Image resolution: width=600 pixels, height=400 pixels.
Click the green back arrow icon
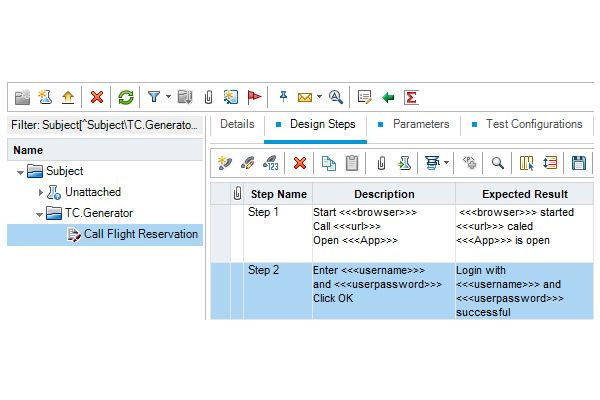coord(388,97)
